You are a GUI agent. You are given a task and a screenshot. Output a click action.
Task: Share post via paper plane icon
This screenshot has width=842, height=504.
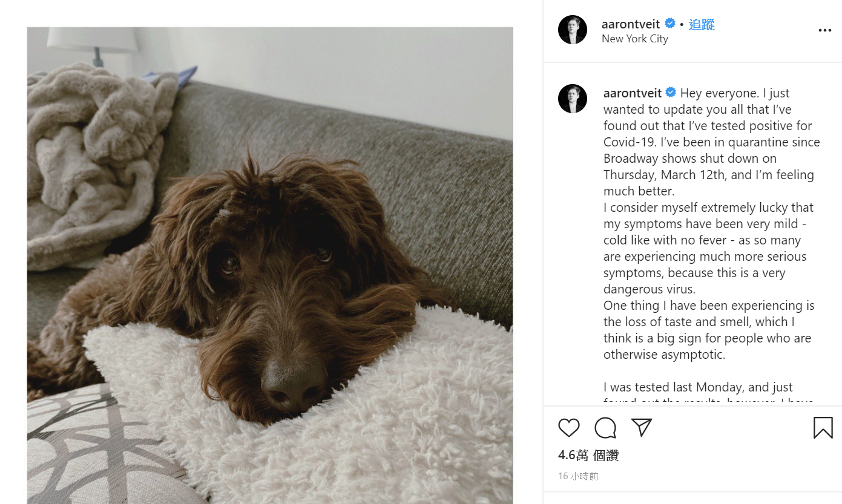[x=642, y=428]
